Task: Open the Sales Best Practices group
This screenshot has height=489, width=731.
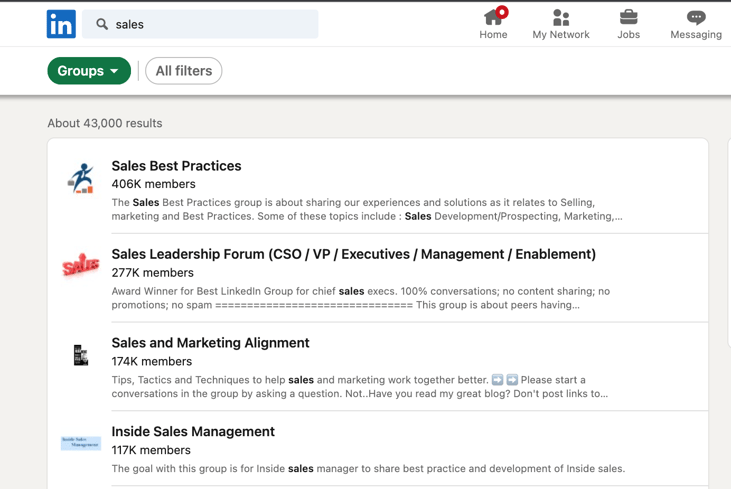Action: tap(176, 166)
